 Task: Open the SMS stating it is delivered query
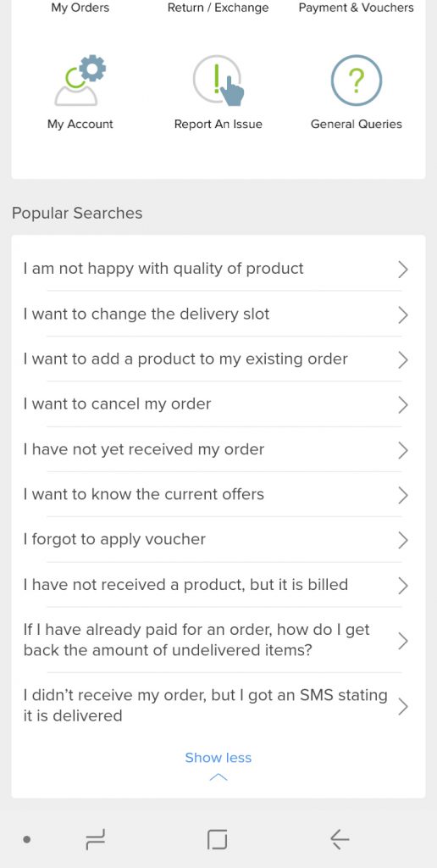(x=218, y=705)
